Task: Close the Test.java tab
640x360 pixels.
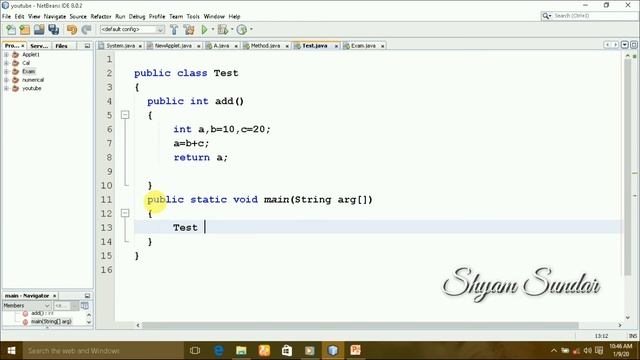Action: tap(336, 46)
